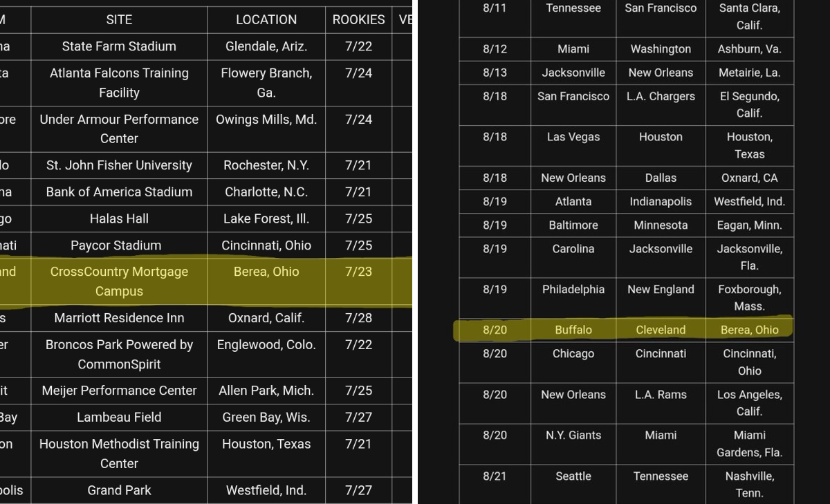Click the Grand Park cell

[x=119, y=490]
